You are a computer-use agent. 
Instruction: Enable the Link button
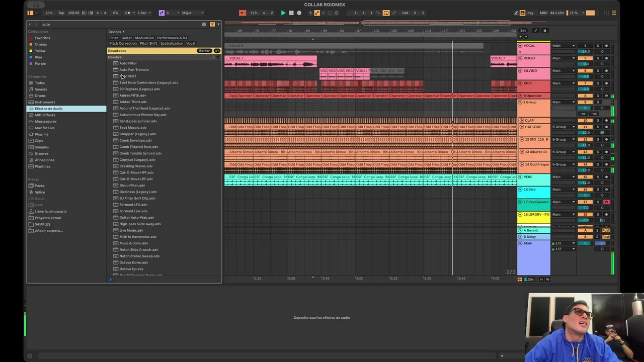click(x=49, y=13)
